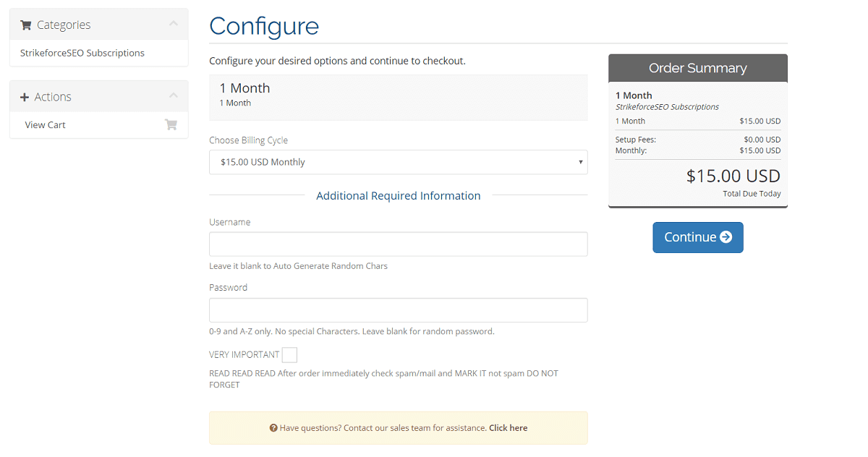Image resolution: width=868 pixels, height=457 pixels.
Task: Click '$15.00 USD' Total Due Today amount
Action: tap(733, 176)
